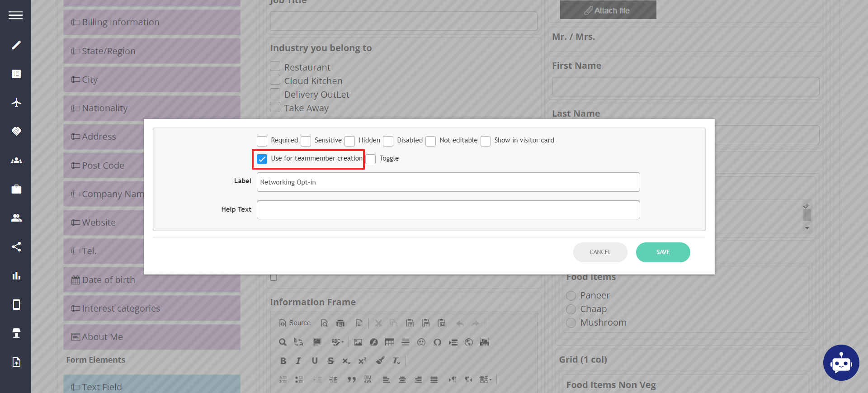Image resolution: width=868 pixels, height=393 pixels.
Task: Click the scrollbar down arrow in right panel
Action: coord(807,228)
